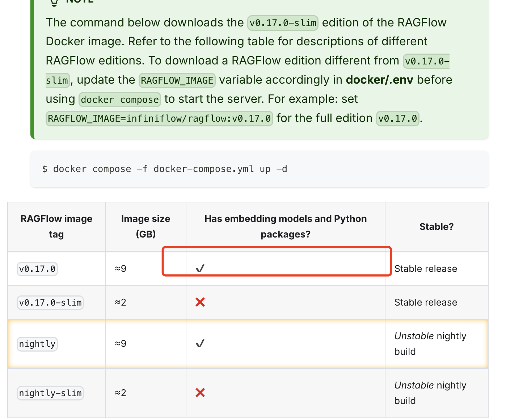Screen dimensions: 506x420
Task: Click the red X in the nightly-slim row
Action: click(x=200, y=392)
